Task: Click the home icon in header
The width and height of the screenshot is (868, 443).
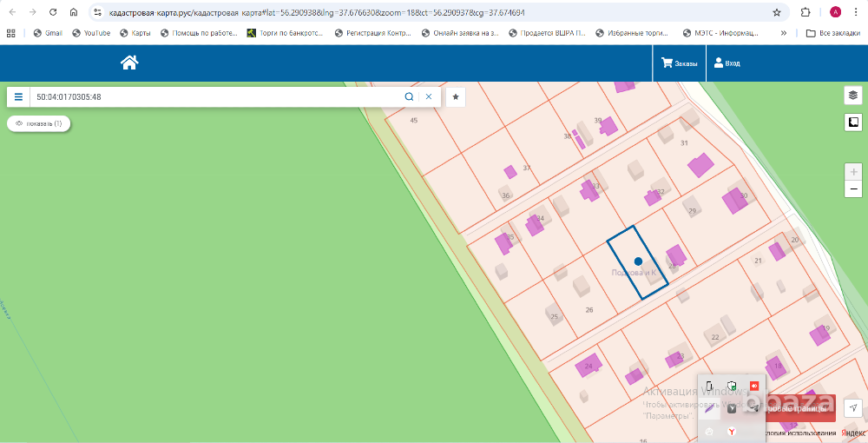Action: tap(129, 63)
